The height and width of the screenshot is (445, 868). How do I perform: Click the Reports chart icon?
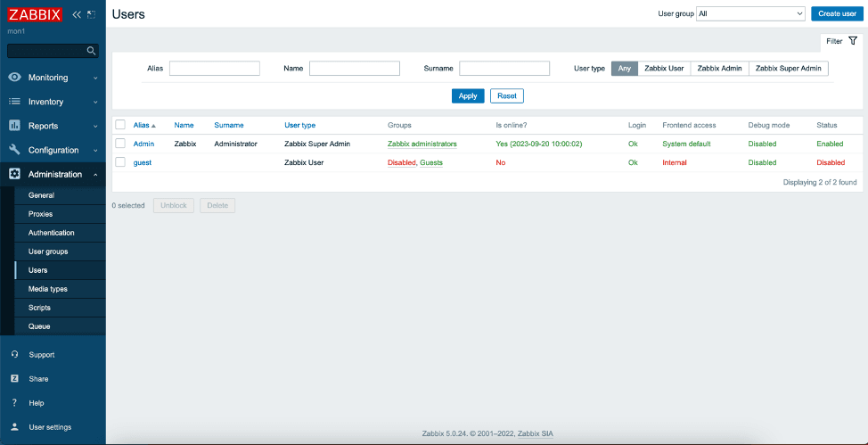click(15, 126)
